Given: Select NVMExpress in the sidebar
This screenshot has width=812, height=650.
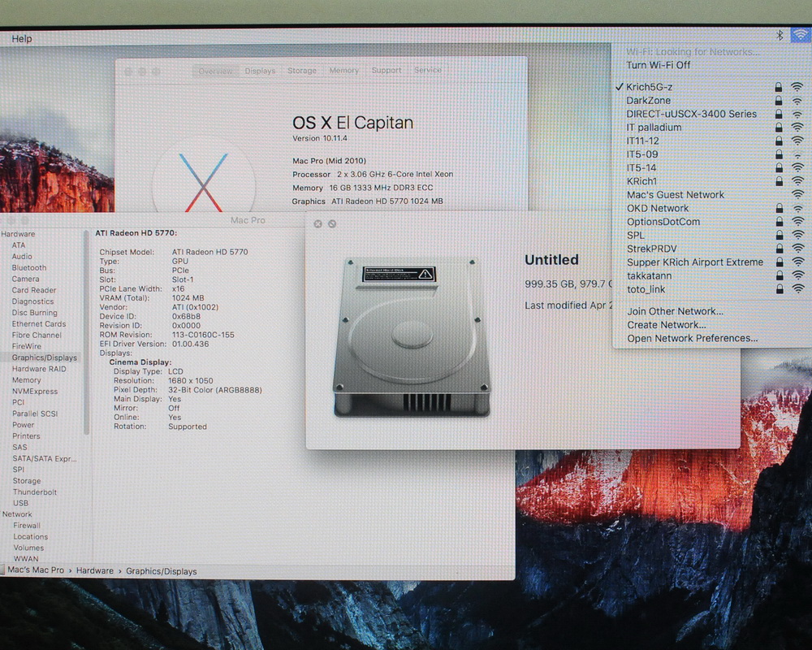Looking at the screenshot, I should click(35, 392).
